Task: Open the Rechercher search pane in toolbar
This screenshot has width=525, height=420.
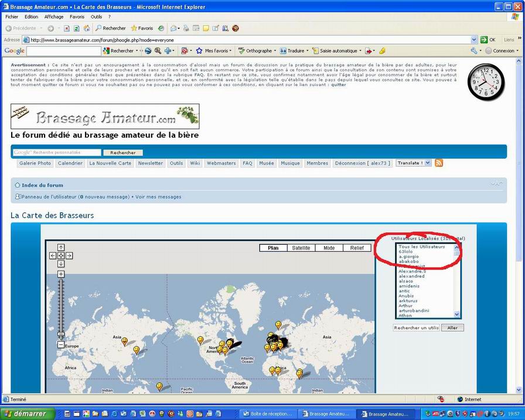Action: click(x=111, y=29)
